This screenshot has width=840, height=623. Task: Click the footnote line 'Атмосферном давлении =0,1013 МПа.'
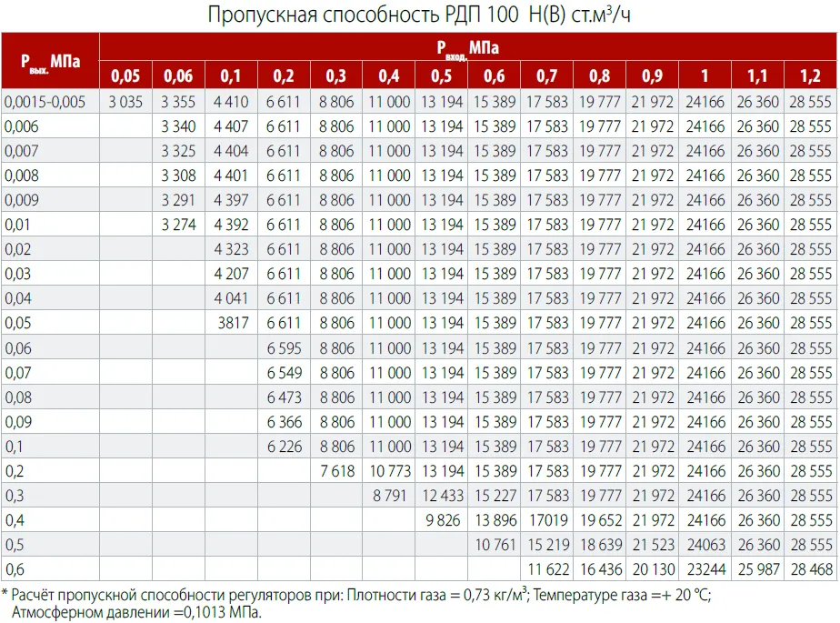pos(136,612)
